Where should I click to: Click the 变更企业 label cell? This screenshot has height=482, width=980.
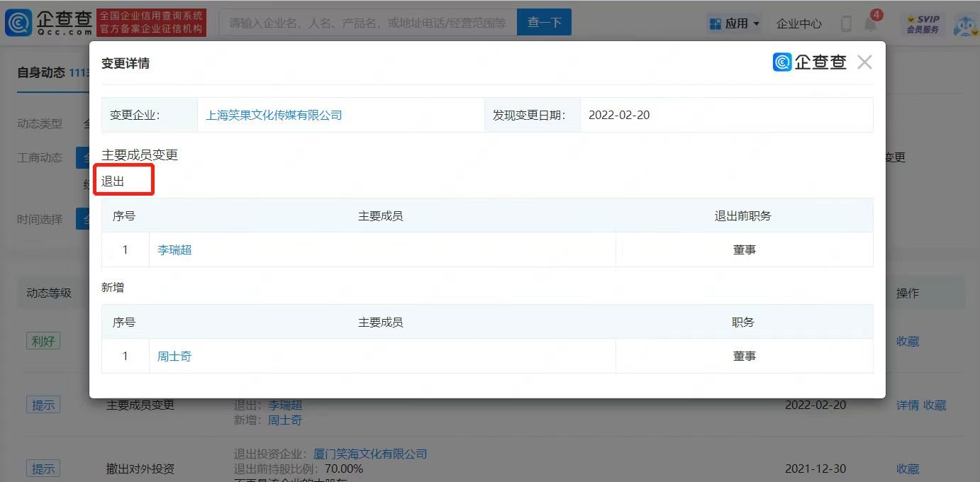tap(150, 115)
